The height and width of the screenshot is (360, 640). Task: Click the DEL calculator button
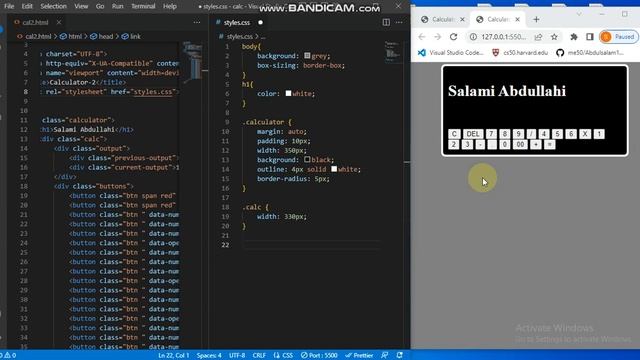pyautogui.click(x=473, y=134)
